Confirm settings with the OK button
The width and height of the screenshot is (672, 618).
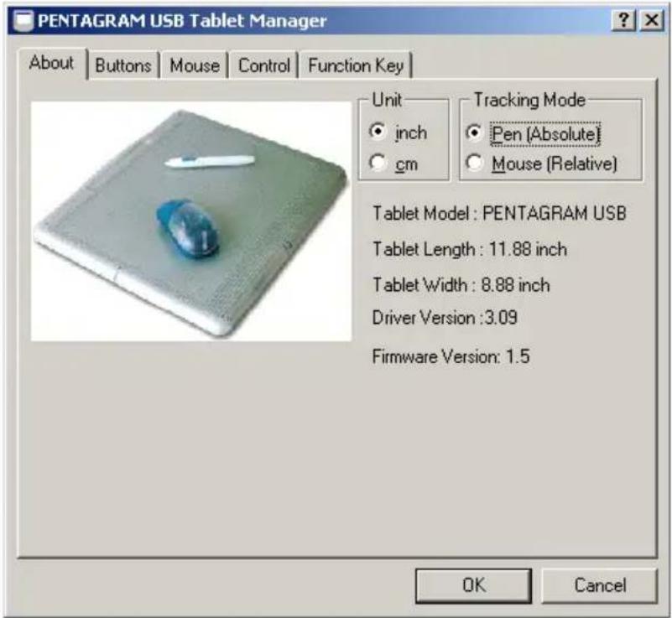[x=473, y=585]
